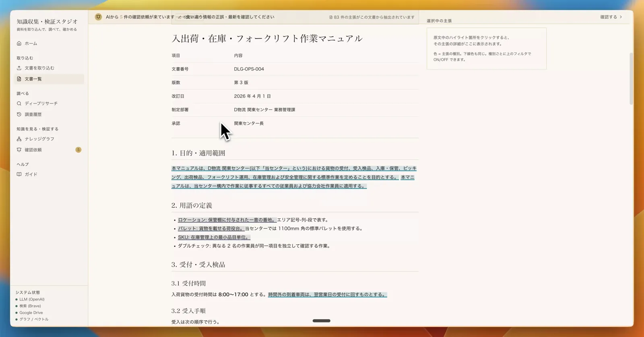
Task: Click the text 83 件の主張がこの文書から抽出されています
Action: click(x=374, y=17)
